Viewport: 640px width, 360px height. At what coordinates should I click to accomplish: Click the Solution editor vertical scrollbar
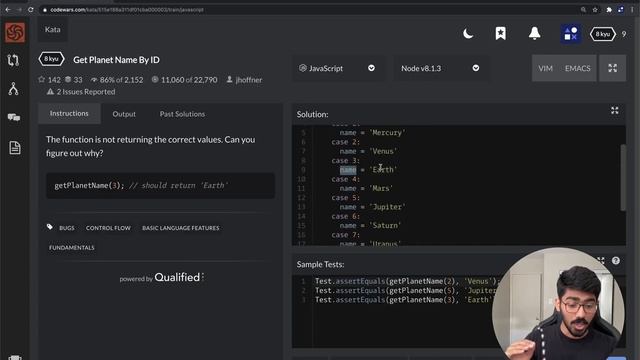click(623, 178)
